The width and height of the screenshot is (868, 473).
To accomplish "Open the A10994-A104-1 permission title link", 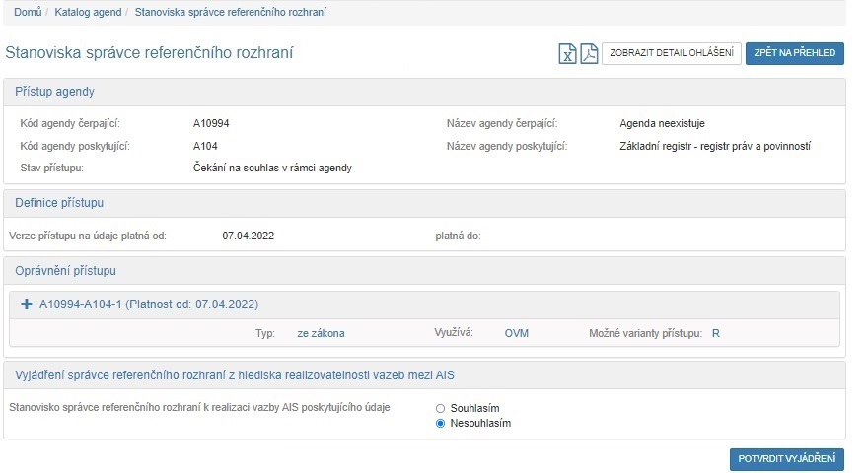I will tap(148, 304).
